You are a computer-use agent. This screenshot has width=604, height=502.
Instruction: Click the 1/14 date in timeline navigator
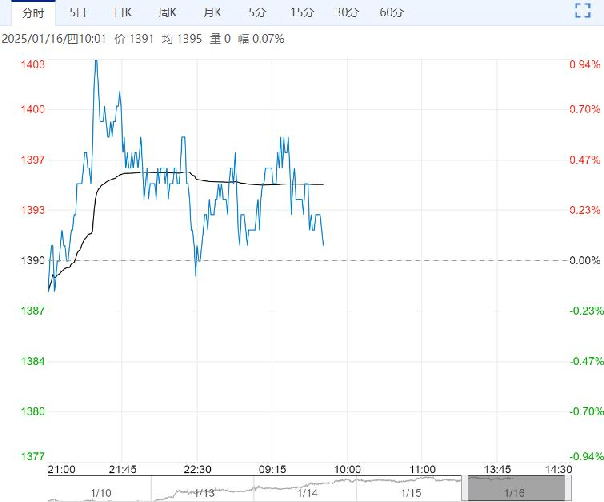[307, 493]
